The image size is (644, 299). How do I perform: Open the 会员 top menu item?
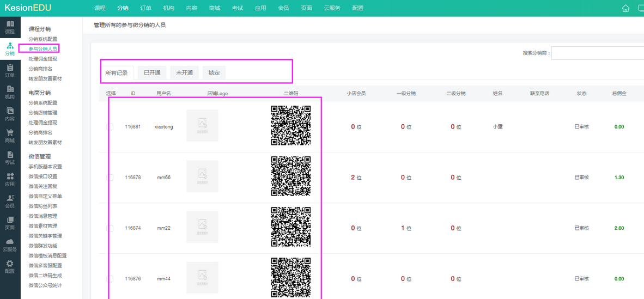click(x=283, y=8)
